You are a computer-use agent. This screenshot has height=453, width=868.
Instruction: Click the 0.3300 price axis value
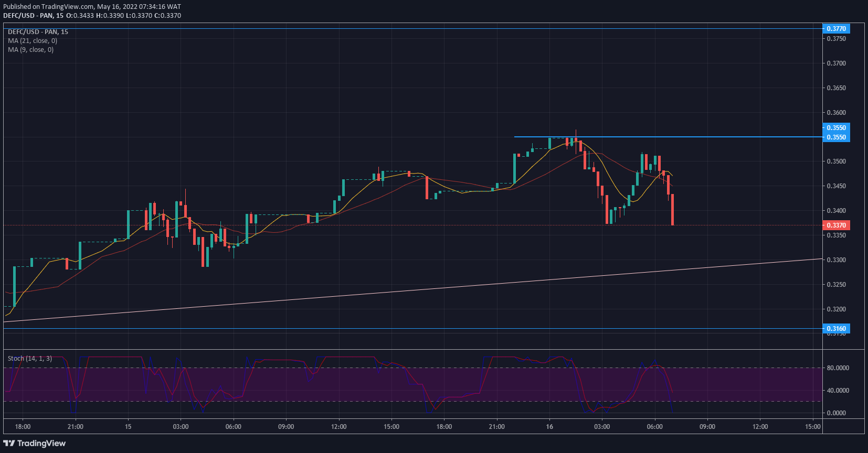(x=837, y=260)
